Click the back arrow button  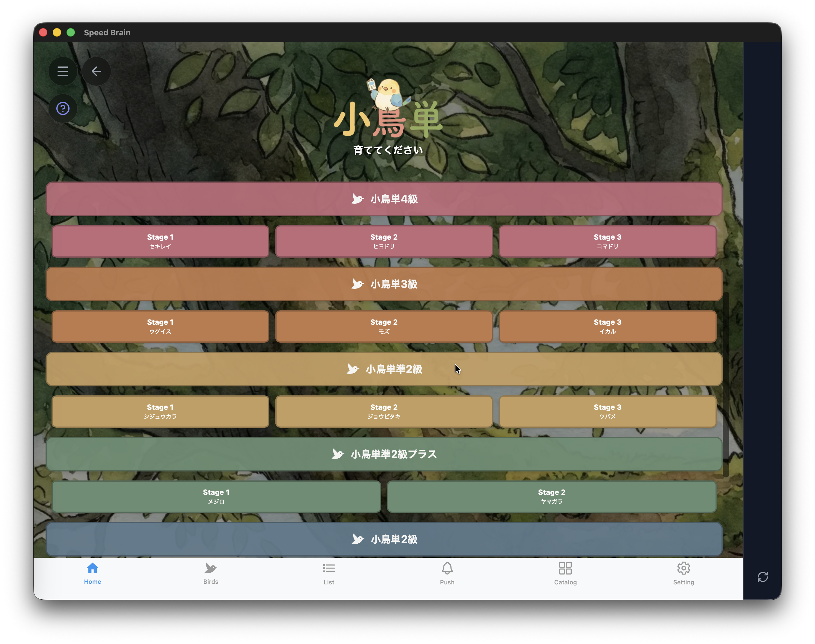(96, 71)
